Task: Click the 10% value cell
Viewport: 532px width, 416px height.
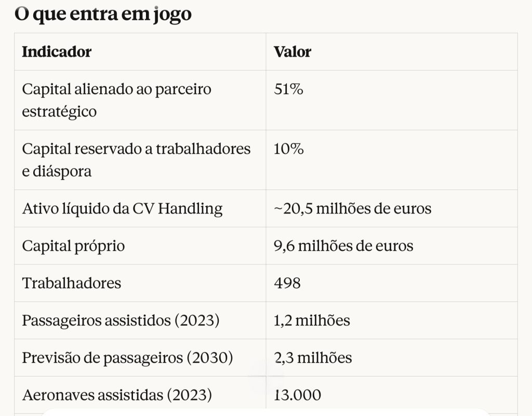Action: [288, 149]
